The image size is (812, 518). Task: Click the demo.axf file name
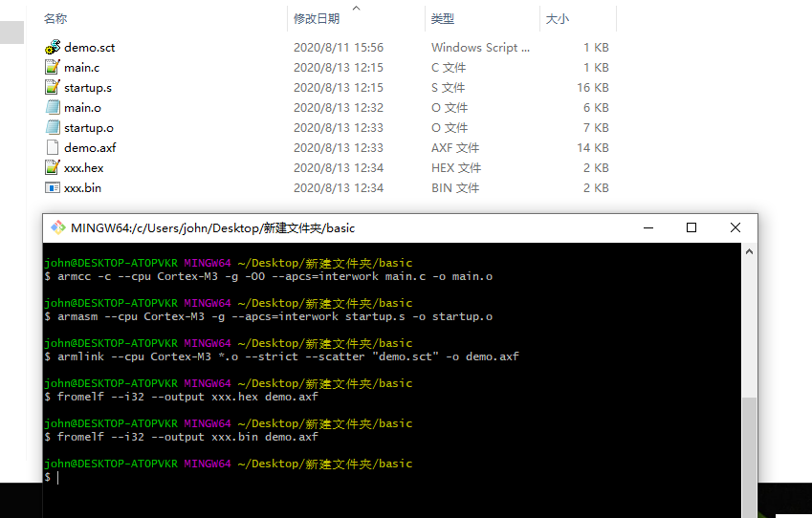tap(90, 147)
